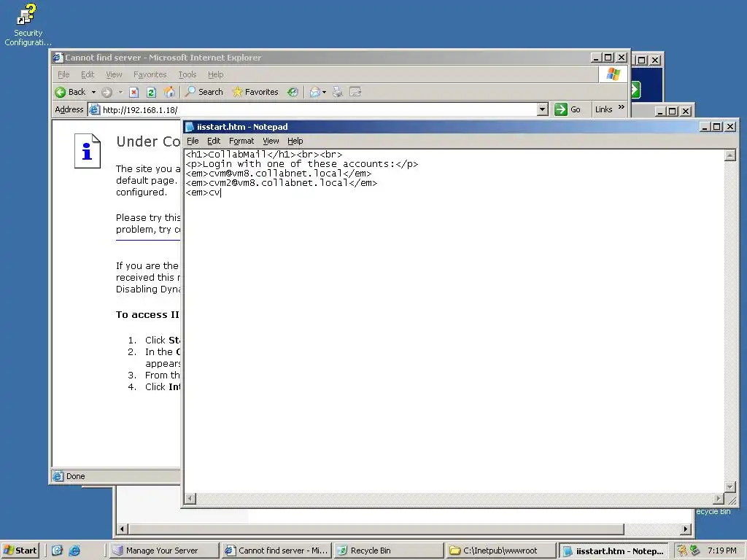747x560 pixels.
Task: Click the page icon in the address bar
Action: [95, 110]
